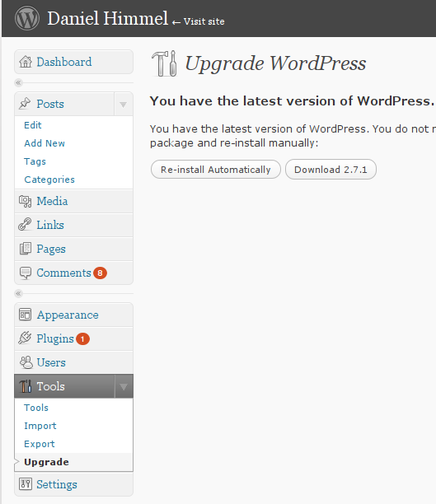Select Tools submenu link
436x504 pixels.
pyautogui.click(x=36, y=408)
